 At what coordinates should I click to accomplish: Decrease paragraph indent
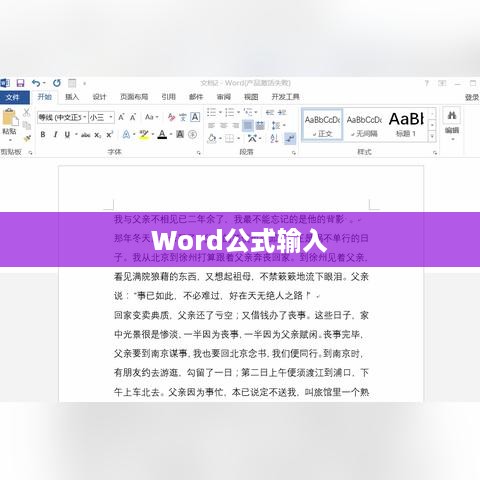270,112
